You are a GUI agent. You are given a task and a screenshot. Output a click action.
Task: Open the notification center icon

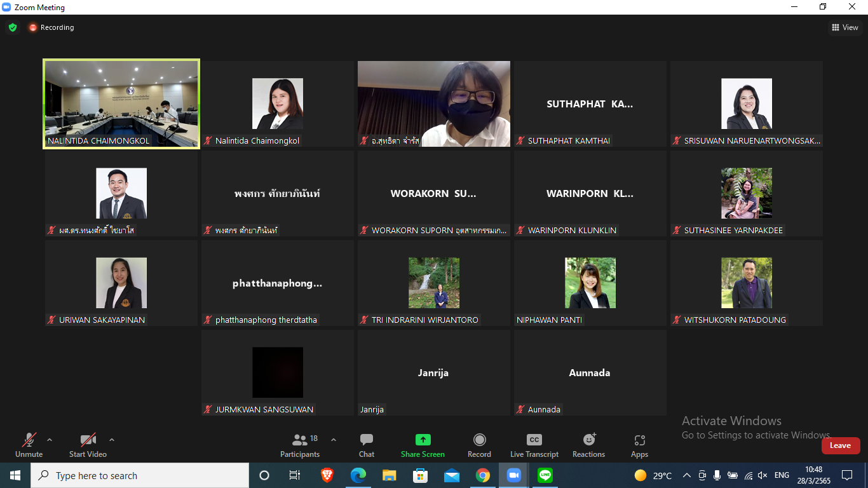point(847,475)
